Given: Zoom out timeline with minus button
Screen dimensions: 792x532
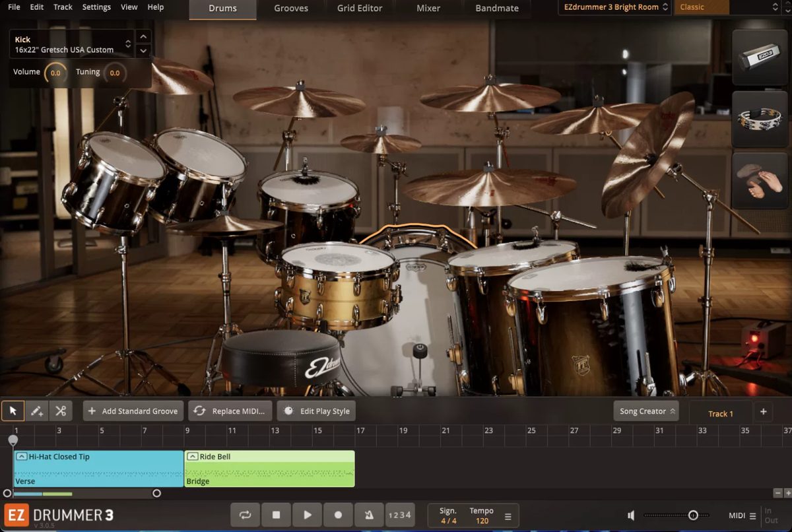Looking at the screenshot, I should [778, 493].
